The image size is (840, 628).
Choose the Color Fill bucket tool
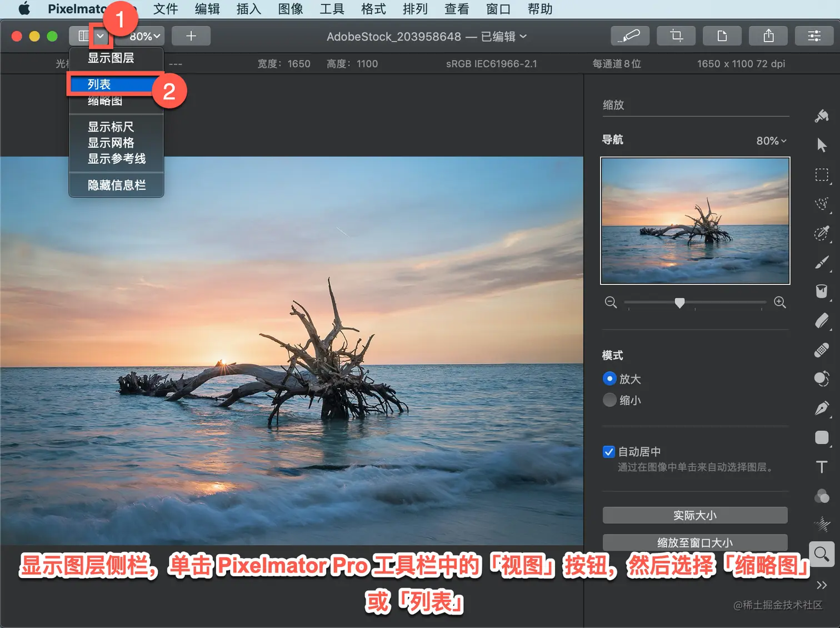pos(822,292)
